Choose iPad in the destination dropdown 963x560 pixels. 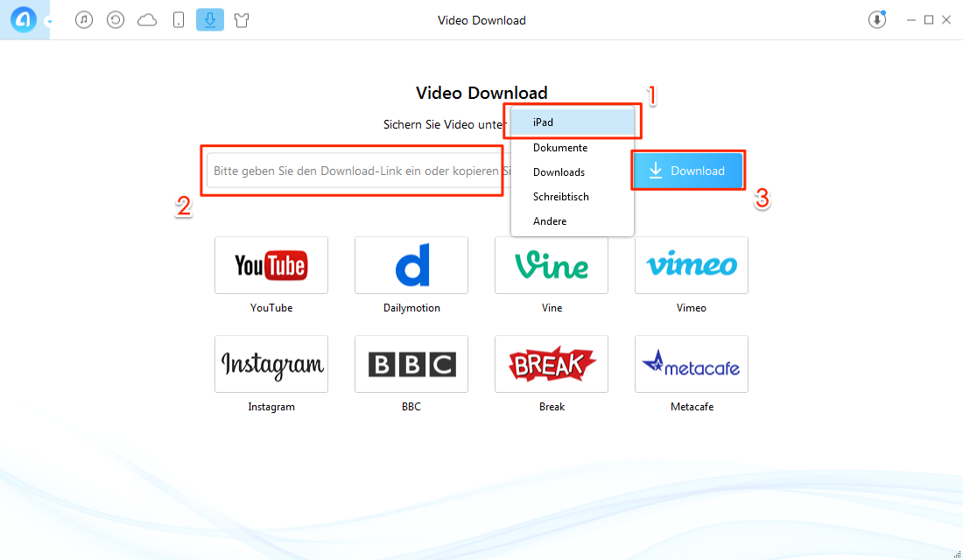tap(573, 122)
